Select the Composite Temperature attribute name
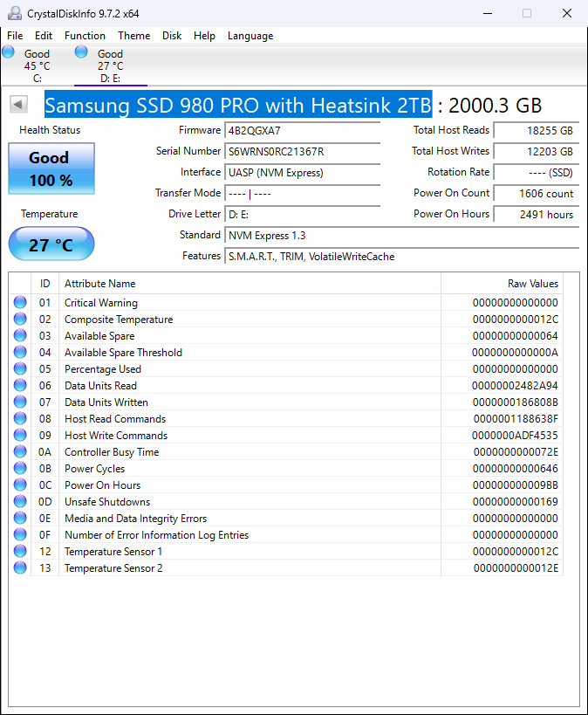Image resolution: width=588 pixels, height=715 pixels. 119,320
